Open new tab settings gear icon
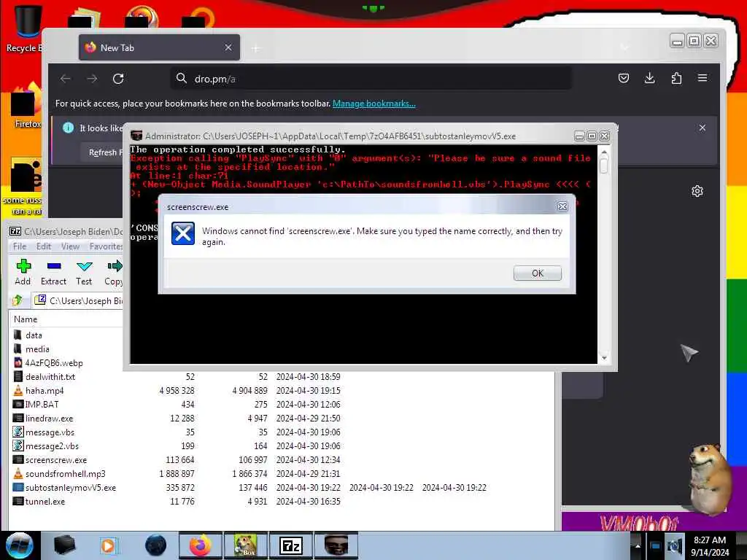The image size is (747, 560). tap(697, 192)
